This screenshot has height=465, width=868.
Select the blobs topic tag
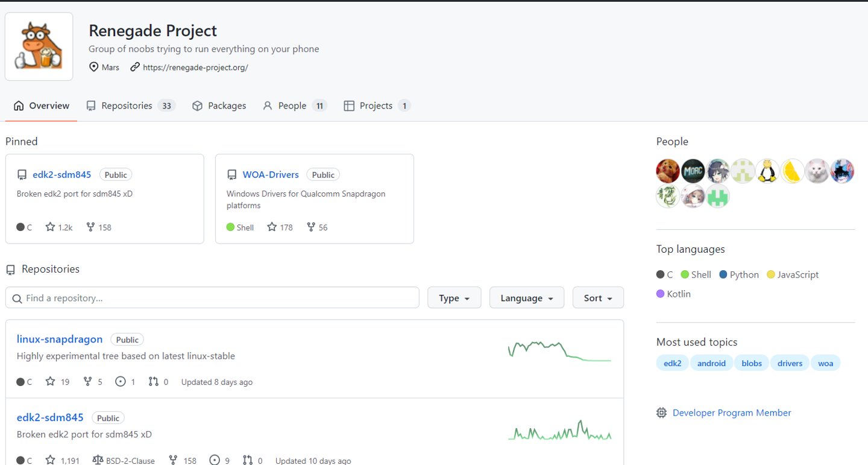pos(752,363)
